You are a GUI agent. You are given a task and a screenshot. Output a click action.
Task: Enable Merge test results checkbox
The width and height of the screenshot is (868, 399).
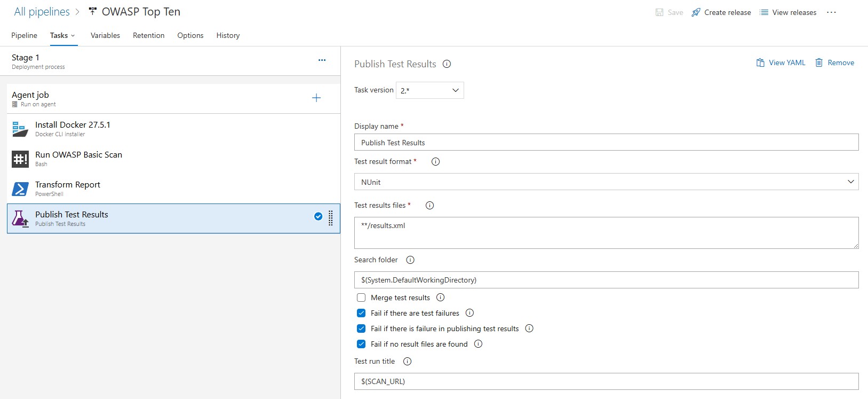(x=361, y=298)
